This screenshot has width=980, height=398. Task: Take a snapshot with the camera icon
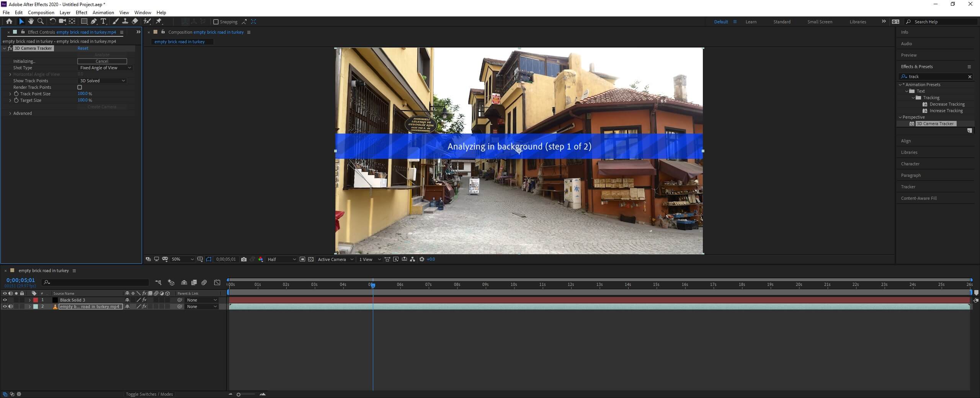tap(244, 259)
